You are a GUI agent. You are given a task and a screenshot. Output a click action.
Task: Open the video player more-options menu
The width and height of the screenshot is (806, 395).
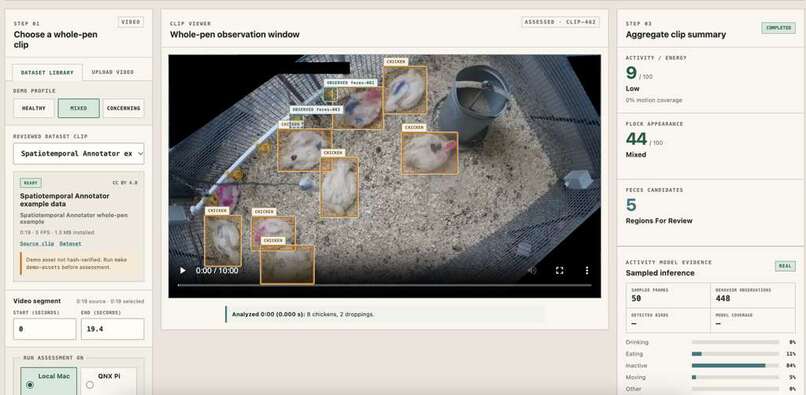pos(587,271)
